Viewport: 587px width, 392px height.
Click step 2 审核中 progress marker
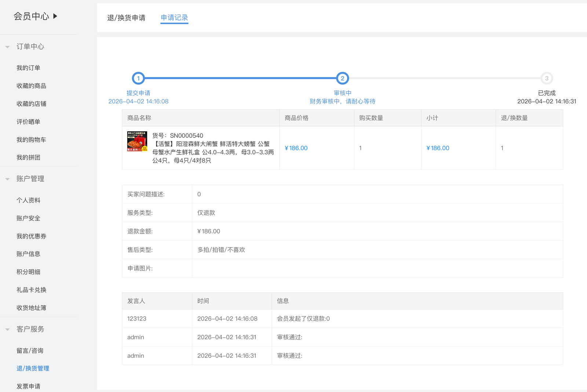point(342,78)
